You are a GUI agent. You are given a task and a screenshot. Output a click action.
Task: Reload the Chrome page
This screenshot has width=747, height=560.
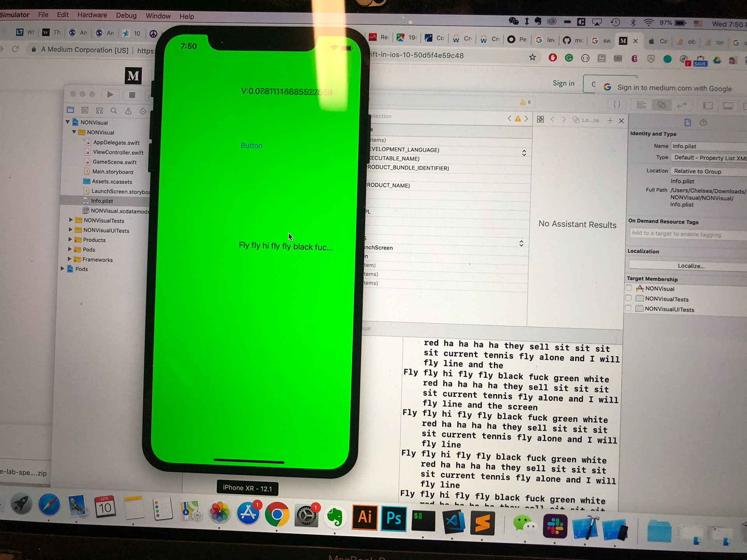pyautogui.click(x=16, y=49)
